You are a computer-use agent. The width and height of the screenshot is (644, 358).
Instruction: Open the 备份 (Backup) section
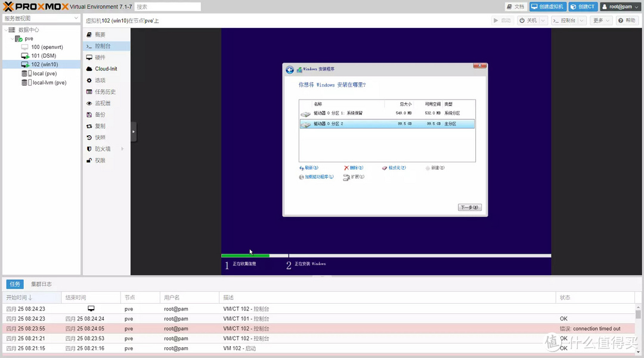coord(100,114)
